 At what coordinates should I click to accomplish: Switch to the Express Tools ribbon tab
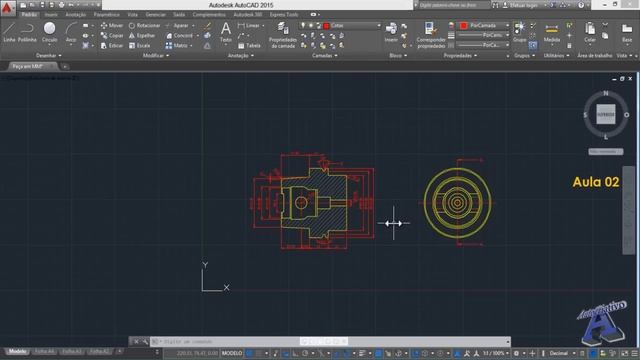pos(284,15)
